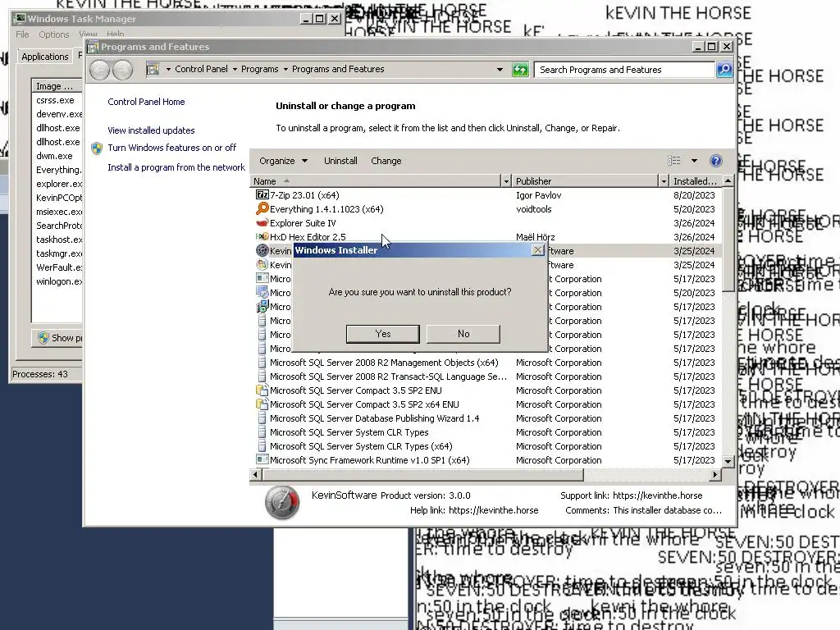Viewport: 840px width, 630px height.
Task: Select dwm.exe in Task Manager
Action: point(54,156)
